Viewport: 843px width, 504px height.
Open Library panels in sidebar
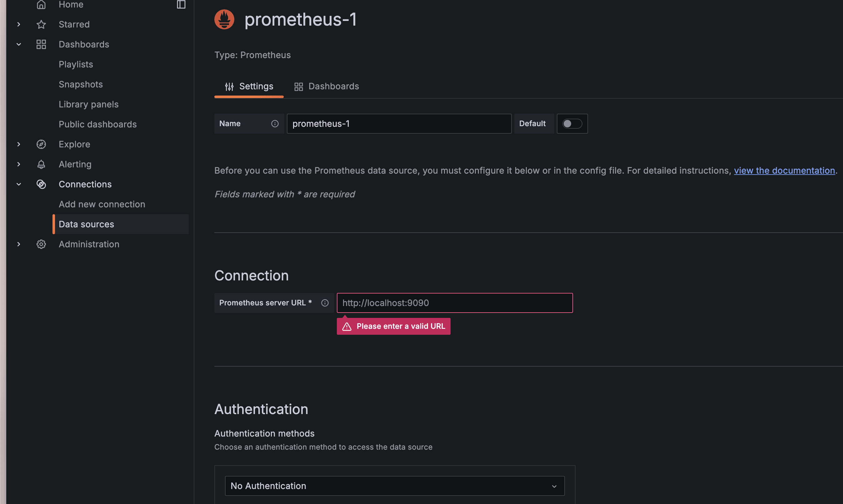(89, 104)
